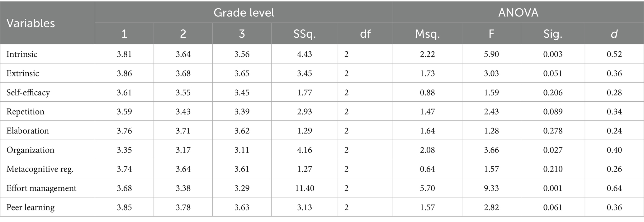Click Effort management SSq. value 11.40
The height and width of the screenshot is (222, 644).
point(304,188)
